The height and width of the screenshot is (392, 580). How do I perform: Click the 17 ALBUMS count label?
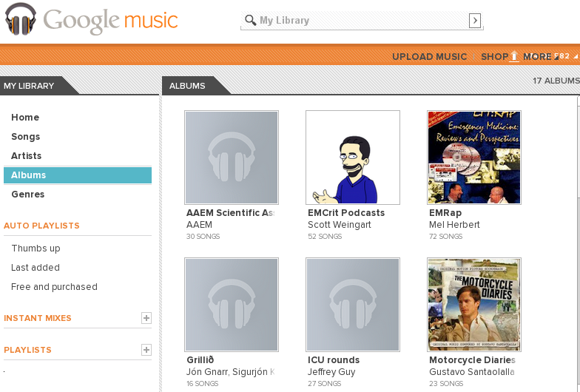pyautogui.click(x=556, y=81)
